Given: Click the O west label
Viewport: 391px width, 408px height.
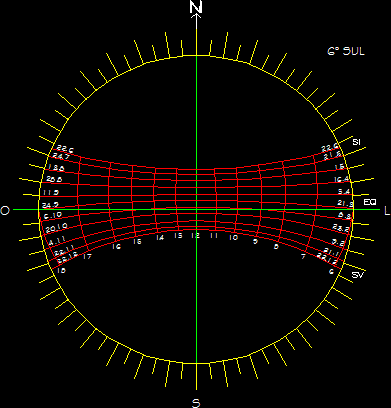Looking at the screenshot, I should 5,211.
